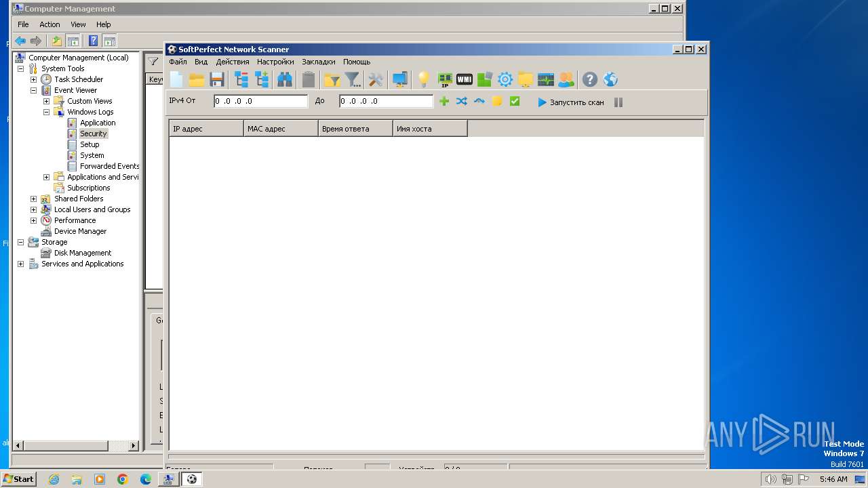
Task: Expand Shared Folders node
Action: click(x=33, y=199)
